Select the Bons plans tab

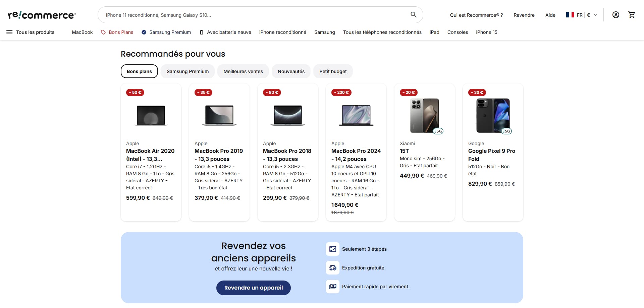[x=139, y=71]
